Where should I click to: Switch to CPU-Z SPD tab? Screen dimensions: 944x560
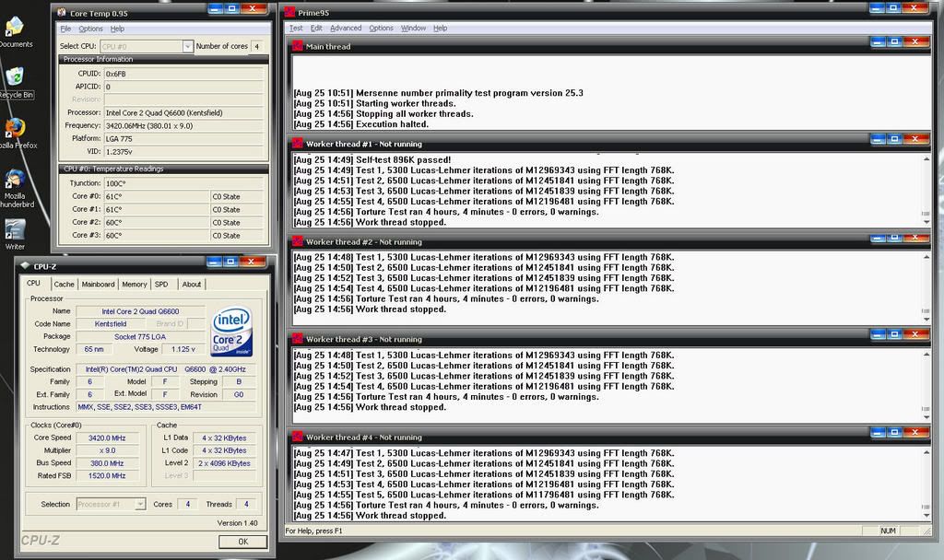161,285
